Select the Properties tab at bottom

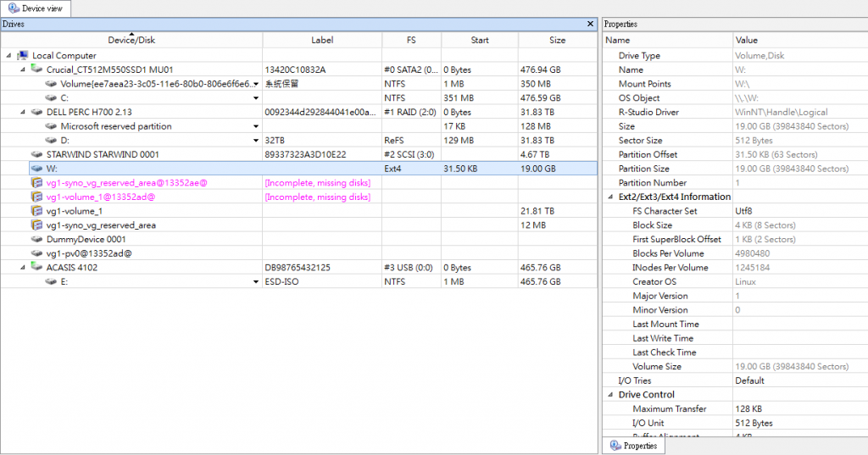point(634,446)
